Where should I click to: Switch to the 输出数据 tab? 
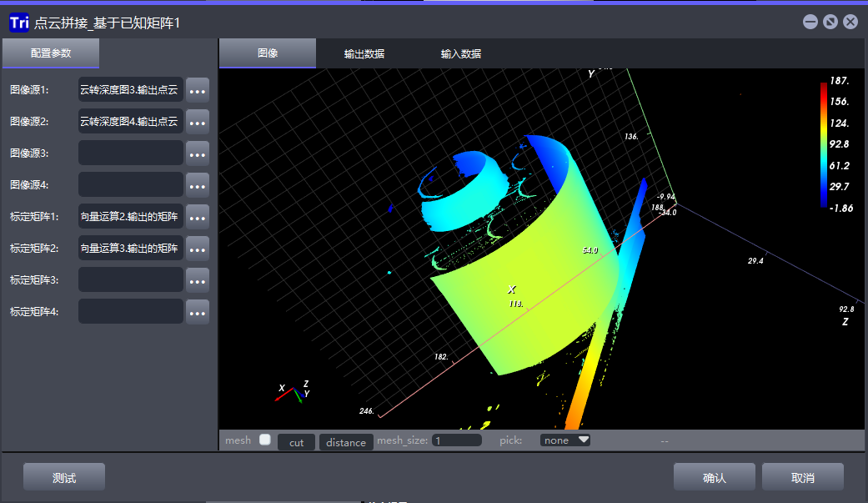pos(364,53)
